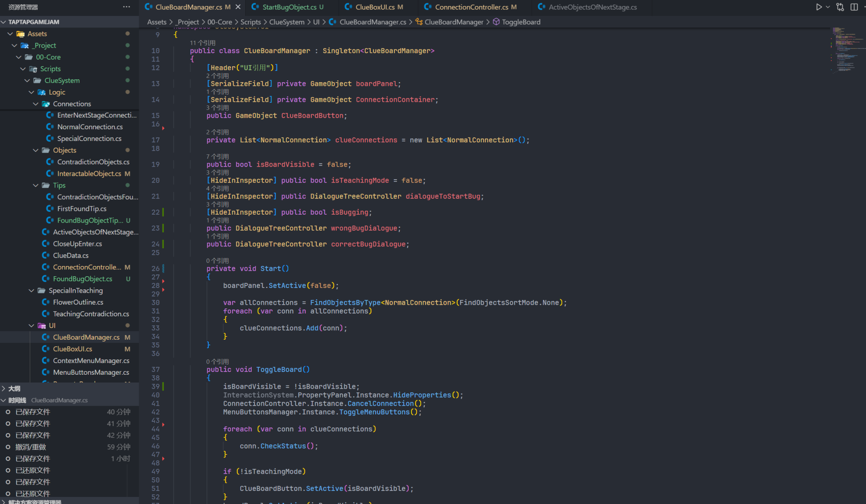
Task: Collapse the Connections folder
Action: (36, 104)
